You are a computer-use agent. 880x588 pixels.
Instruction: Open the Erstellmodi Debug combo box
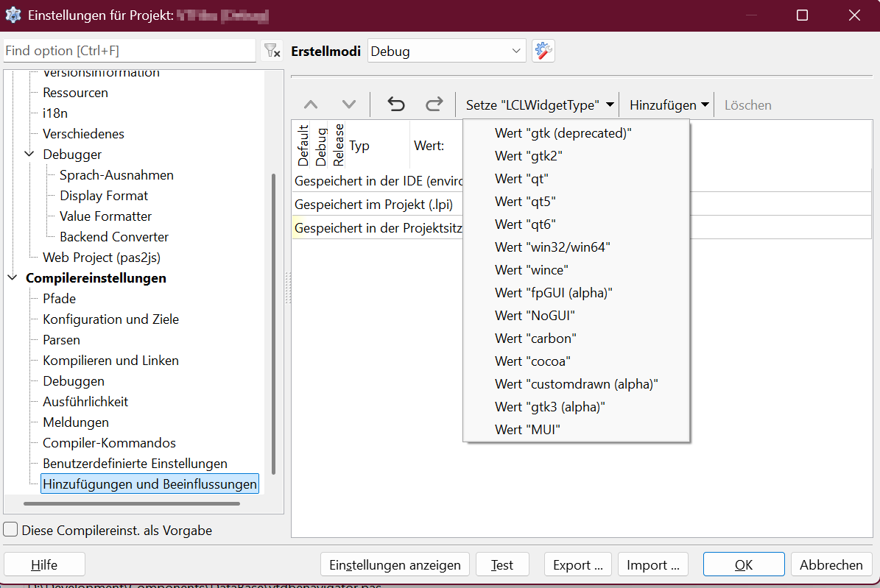447,51
